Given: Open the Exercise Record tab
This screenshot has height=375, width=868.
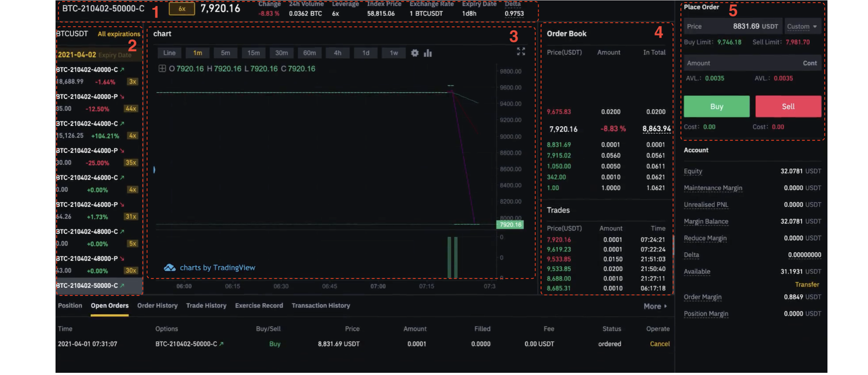Looking at the screenshot, I should pos(259,306).
